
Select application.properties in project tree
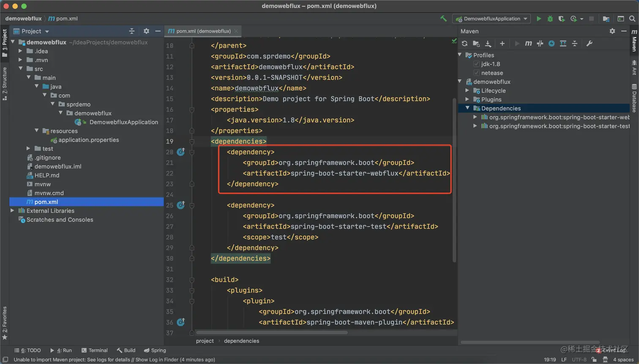[x=88, y=140]
